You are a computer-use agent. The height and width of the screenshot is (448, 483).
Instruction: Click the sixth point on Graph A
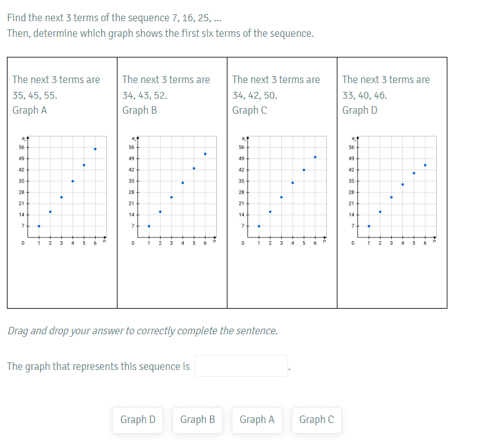click(95, 149)
